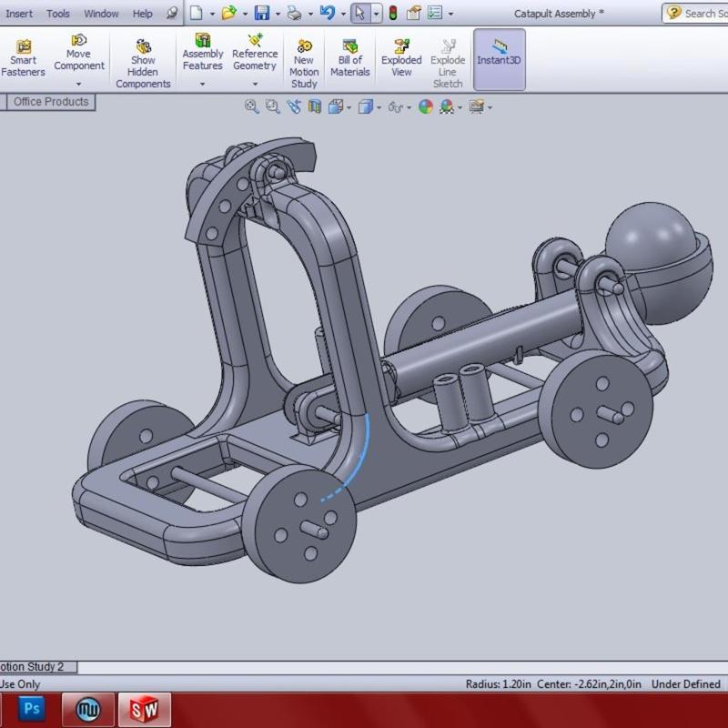This screenshot has height=728, width=728.
Task: Open the Tools menu
Action: click(x=58, y=14)
